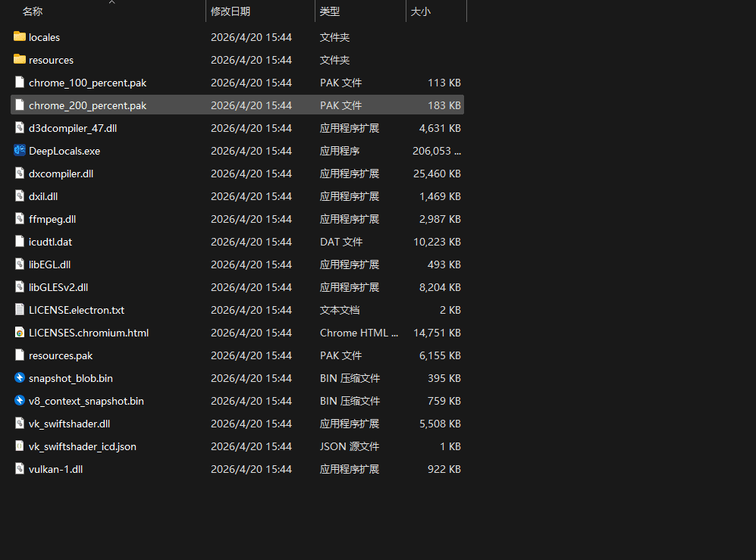The width and height of the screenshot is (756, 560).
Task: Select the locales folder icon
Action: (x=20, y=37)
